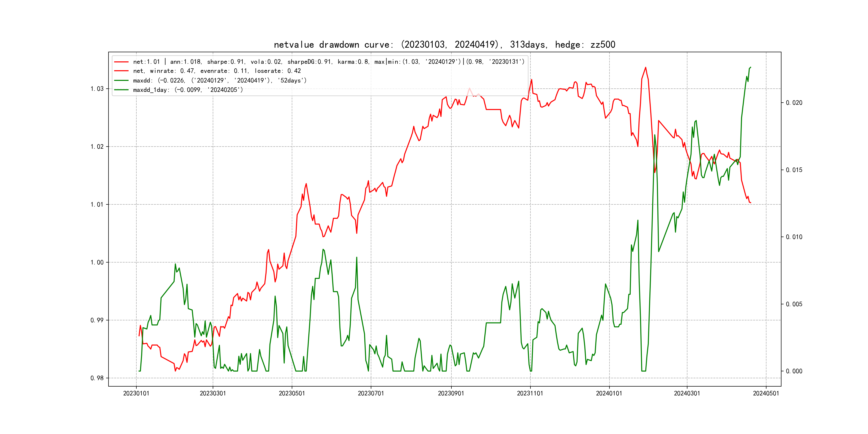Screen dimensions: 868x434
Task: Click the 1.00 left y-axis tick label
Action: point(97,263)
